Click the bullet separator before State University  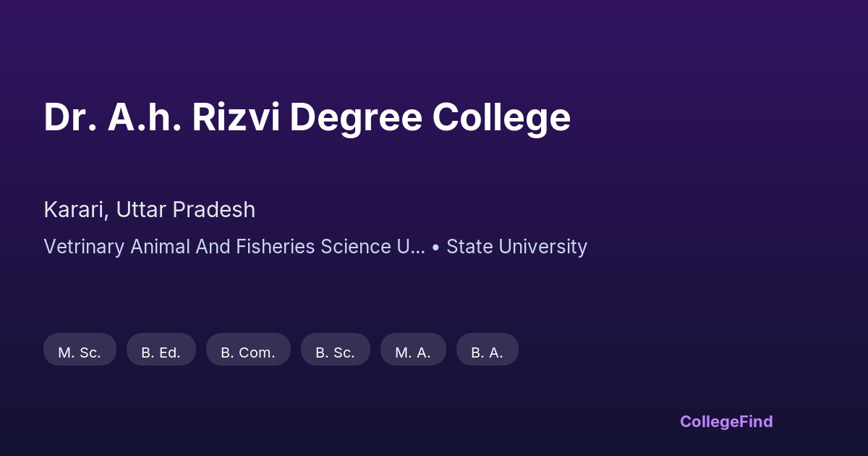435,247
